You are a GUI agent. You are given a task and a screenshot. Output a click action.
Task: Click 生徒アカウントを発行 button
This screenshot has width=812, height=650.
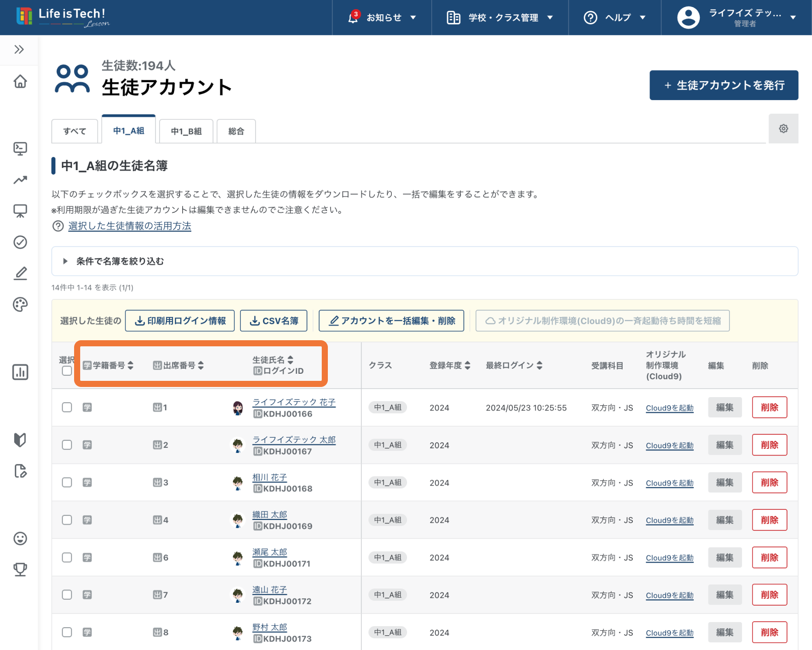tap(724, 85)
